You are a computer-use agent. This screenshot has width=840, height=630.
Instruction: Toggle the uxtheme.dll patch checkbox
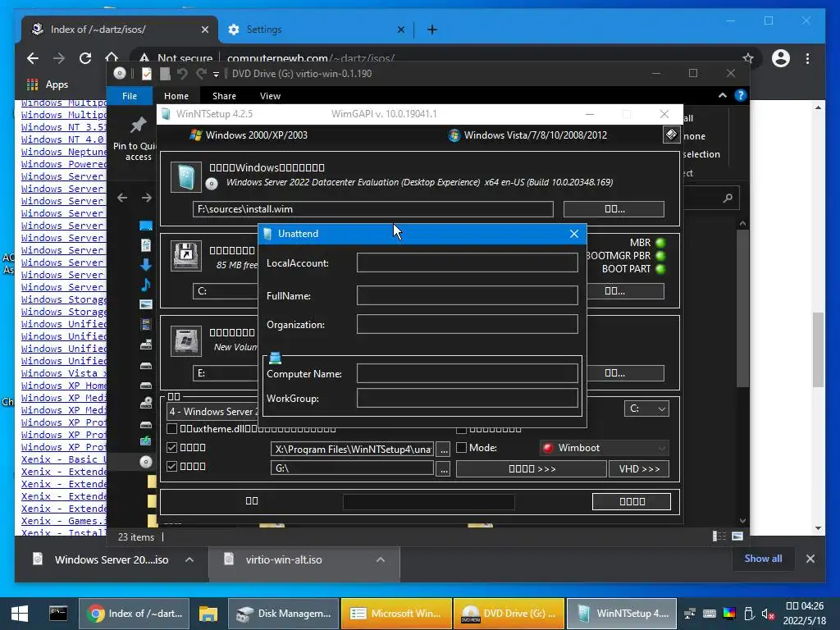pos(172,428)
